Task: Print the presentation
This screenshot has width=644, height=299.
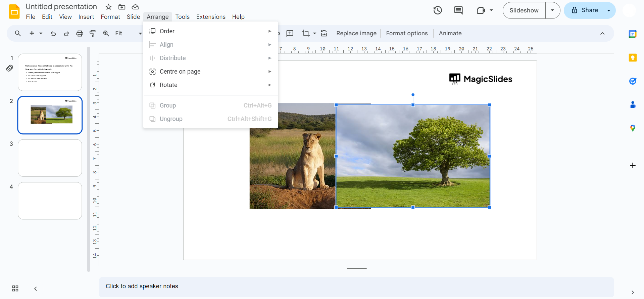Action: point(80,33)
